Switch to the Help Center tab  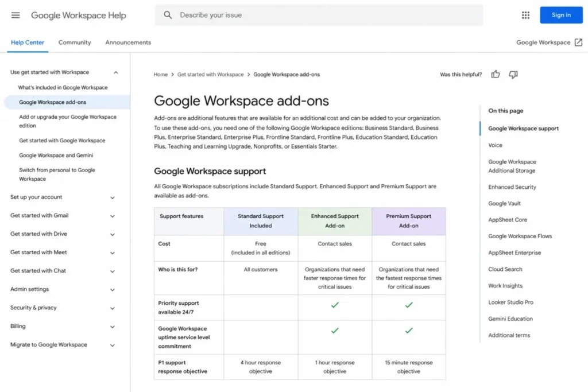[x=28, y=42]
